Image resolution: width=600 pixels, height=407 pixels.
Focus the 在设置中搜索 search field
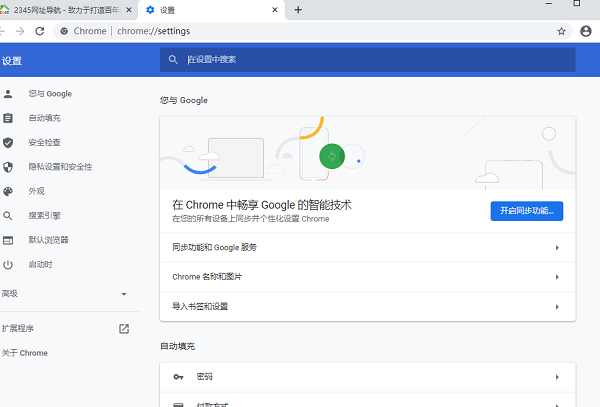[367, 60]
